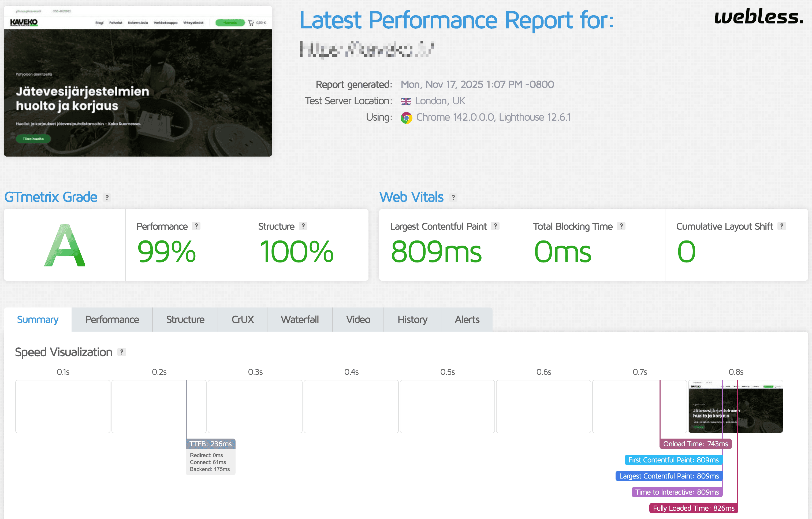Open the Structure score help icon
The height and width of the screenshot is (519, 812).
303,226
